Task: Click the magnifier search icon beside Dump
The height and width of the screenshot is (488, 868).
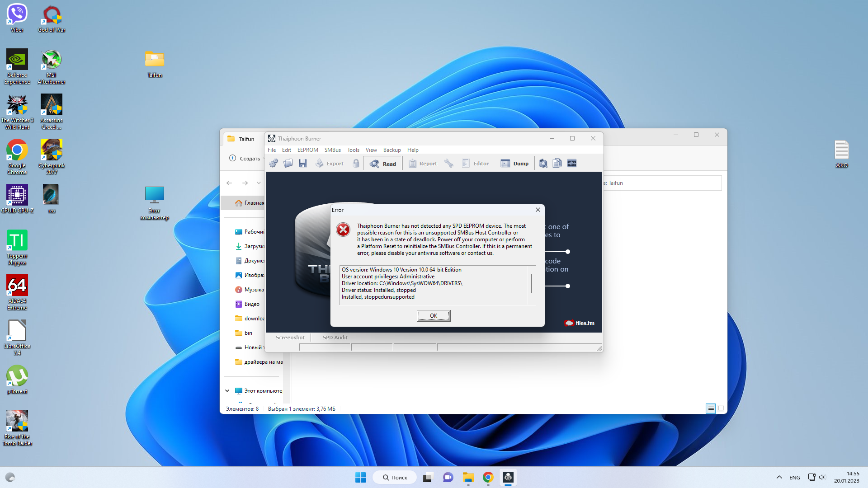Action: click(543, 164)
